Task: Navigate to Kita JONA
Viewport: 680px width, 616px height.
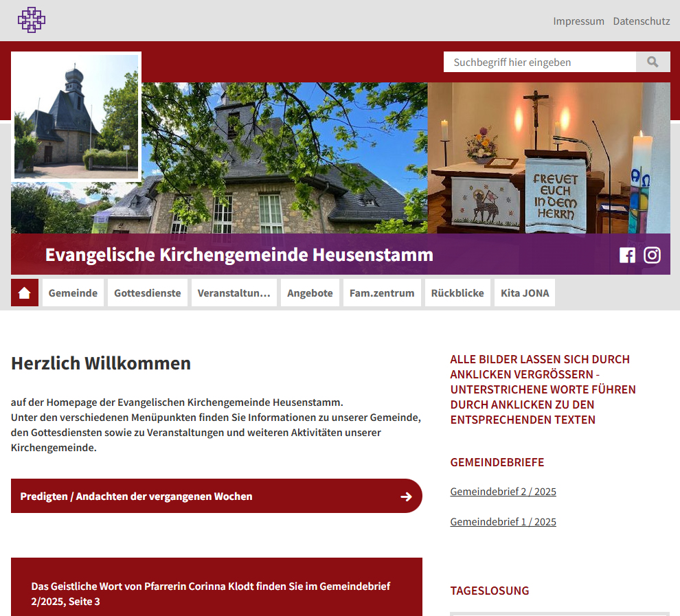Action: tap(525, 293)
